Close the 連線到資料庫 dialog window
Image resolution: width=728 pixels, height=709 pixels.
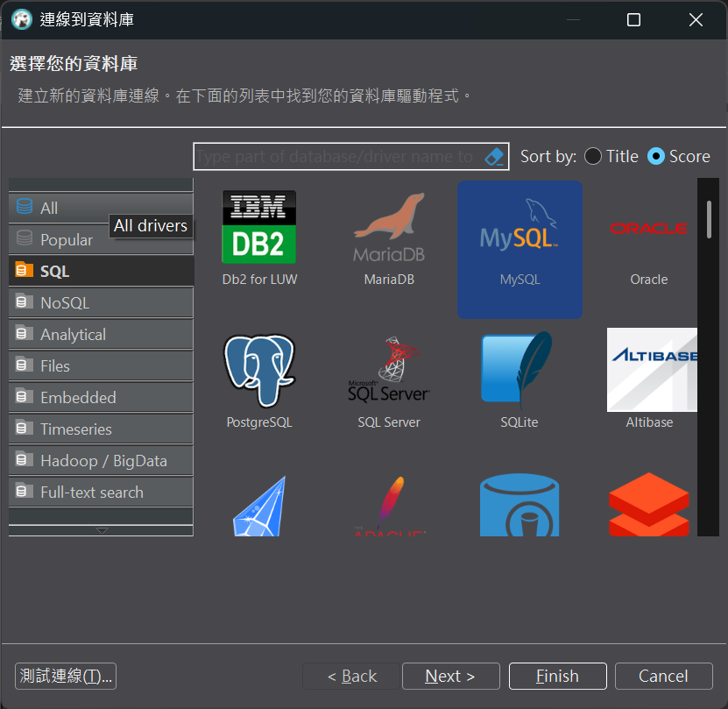[x=696, y=19]
